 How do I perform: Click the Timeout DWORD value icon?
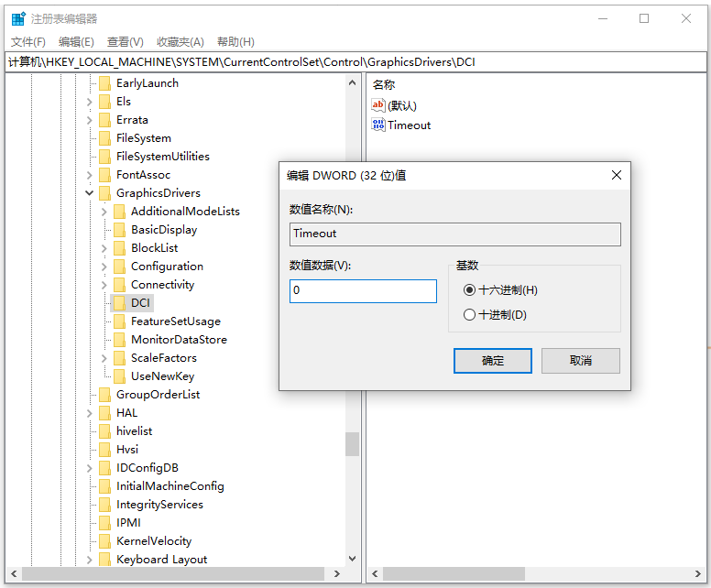click(x=378, y=125)
